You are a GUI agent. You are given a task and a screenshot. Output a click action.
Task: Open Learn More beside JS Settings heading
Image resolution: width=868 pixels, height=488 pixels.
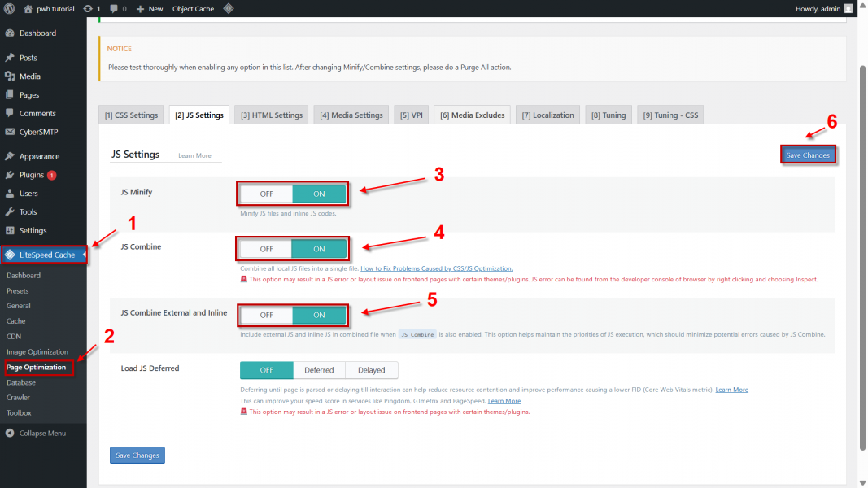click(x=194, y=155)
